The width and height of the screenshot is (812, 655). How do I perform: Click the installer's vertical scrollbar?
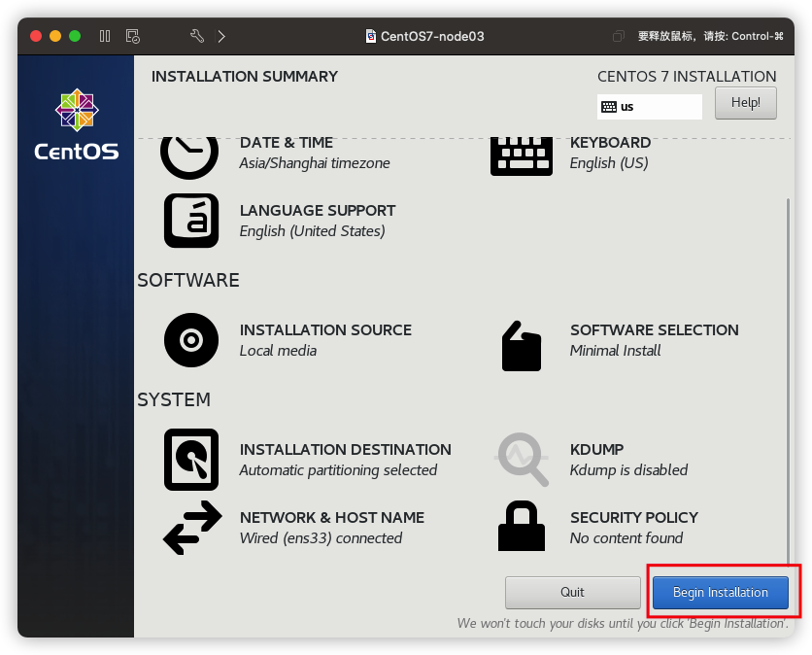click(x=788, y=381)
